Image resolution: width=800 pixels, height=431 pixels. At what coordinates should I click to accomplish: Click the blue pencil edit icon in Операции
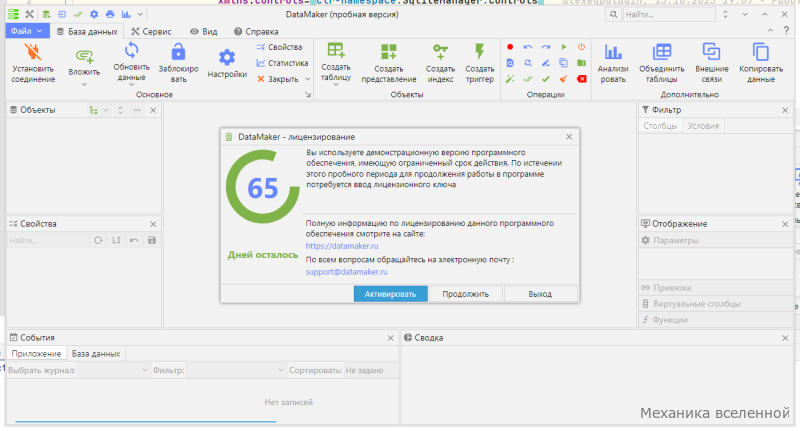coord(545,63)
